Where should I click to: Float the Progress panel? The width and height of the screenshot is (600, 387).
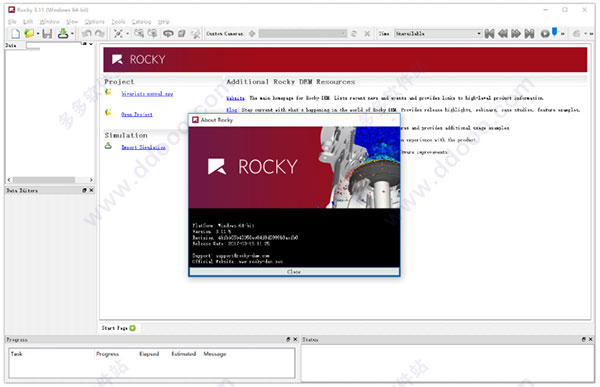(288, 339)
